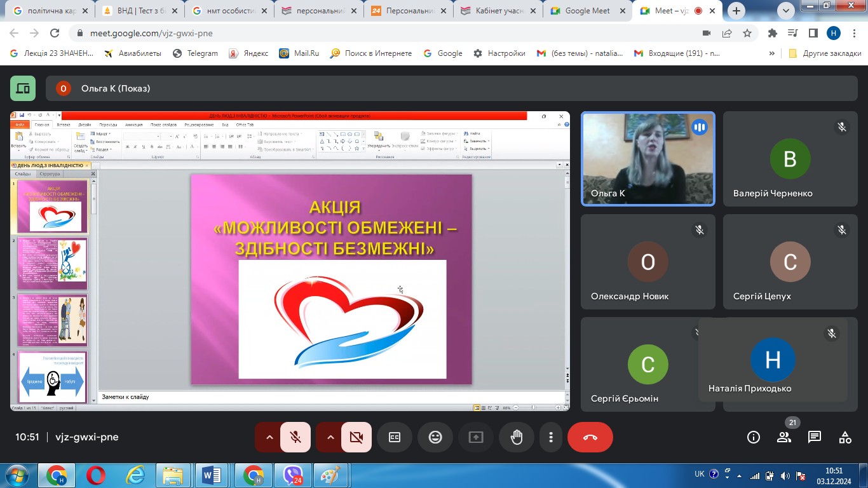
Task: Expand audio settings arrow beside microphone
Action: pyautogui.click(x=269, y=437)
